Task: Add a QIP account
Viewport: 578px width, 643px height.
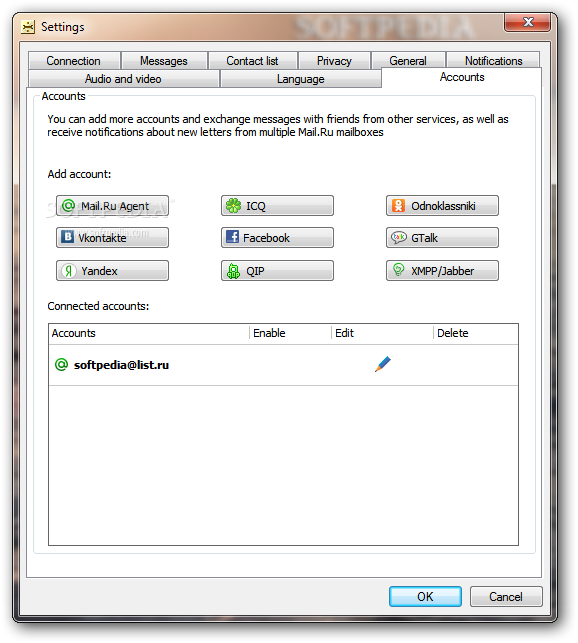Action: (x=277, y=271)
